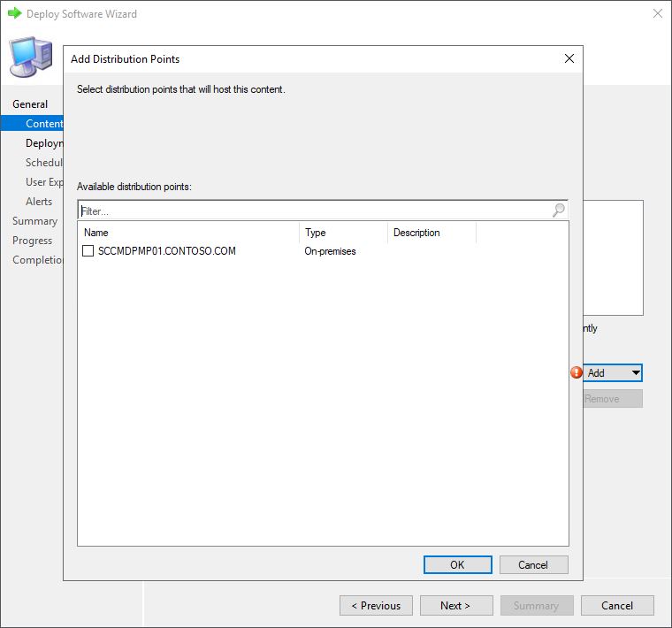Sort the list by Type column header
The image size is (672, 628).
(344, 233)
